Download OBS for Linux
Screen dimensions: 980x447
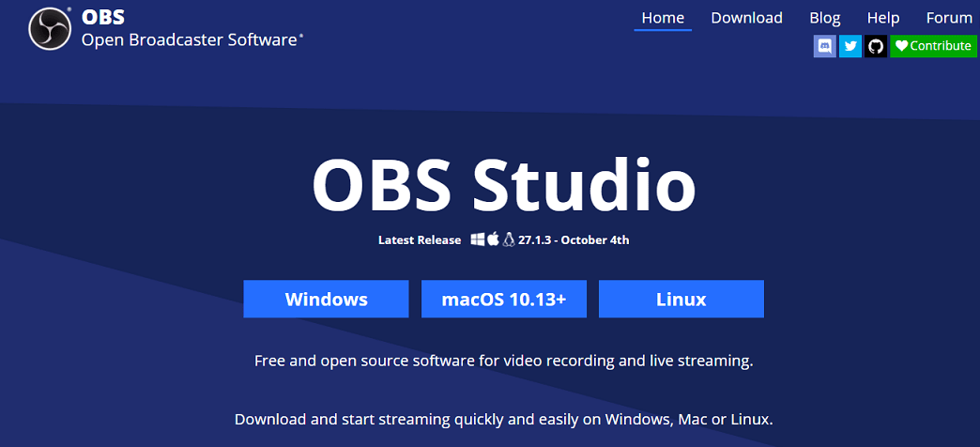(x=681, y=299)
